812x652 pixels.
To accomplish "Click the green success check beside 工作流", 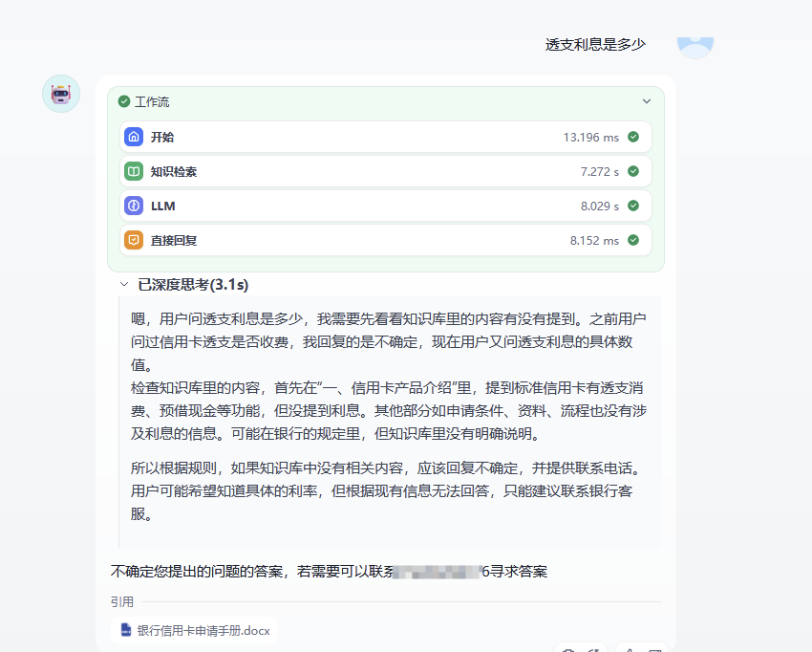I will click(124, 101).
